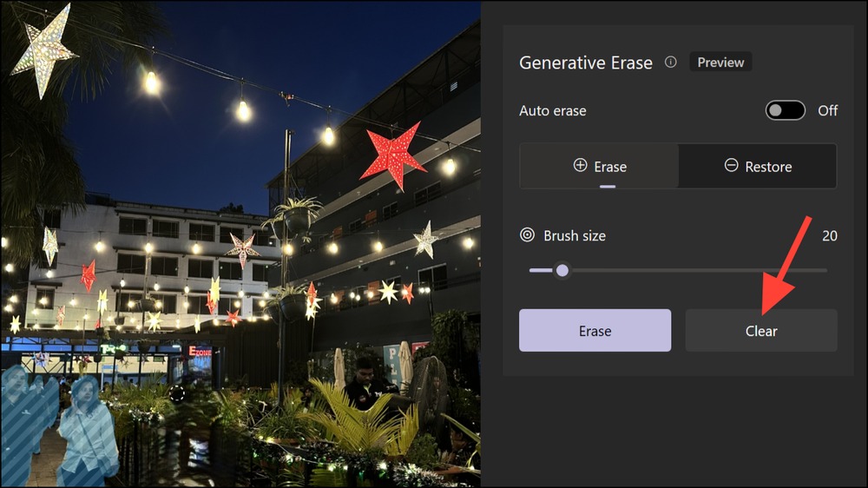Switch to the Erase mode tab
868x488 pixels.
(600, 166)
